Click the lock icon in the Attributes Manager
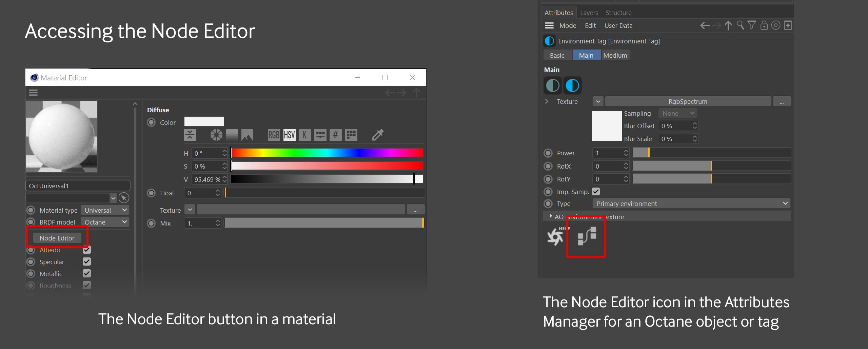 coord(764,25)
